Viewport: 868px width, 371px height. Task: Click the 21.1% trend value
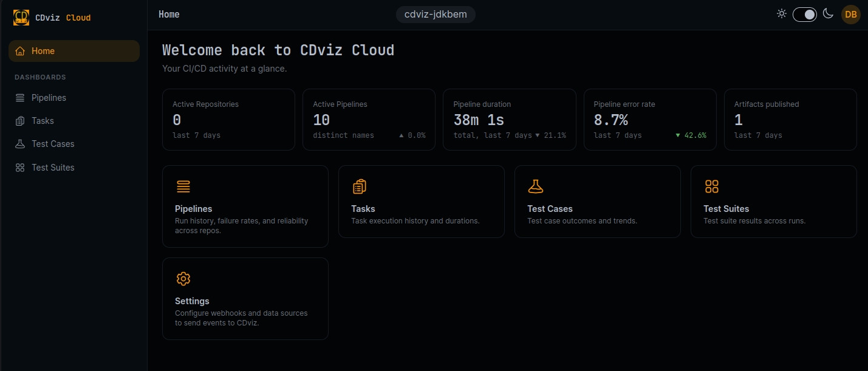coord(555,135)
